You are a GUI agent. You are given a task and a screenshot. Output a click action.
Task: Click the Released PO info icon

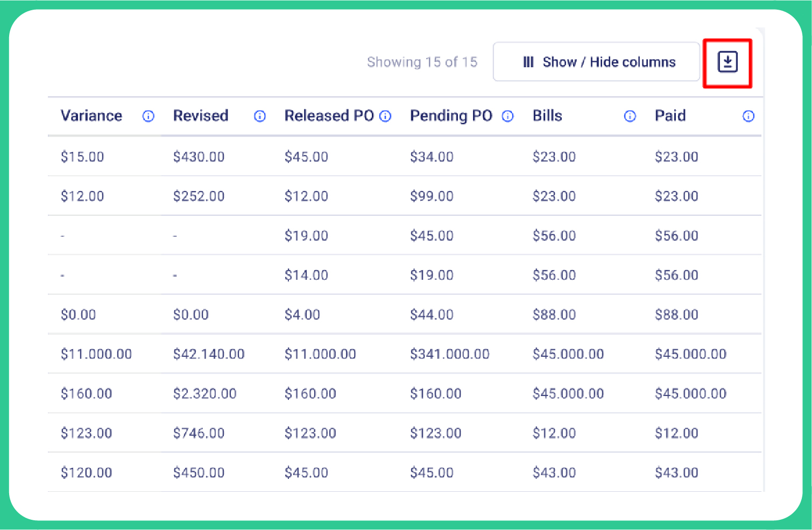tap(385, 116)
